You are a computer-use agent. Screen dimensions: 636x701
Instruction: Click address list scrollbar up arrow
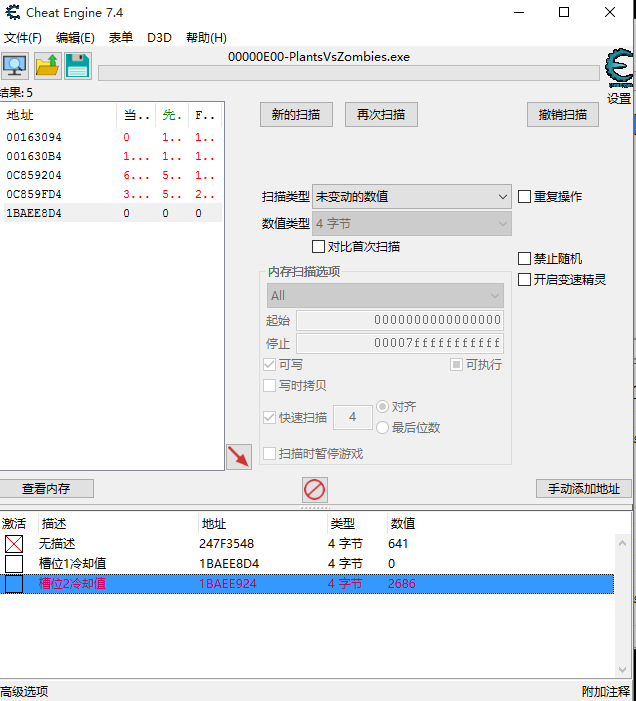622,543
